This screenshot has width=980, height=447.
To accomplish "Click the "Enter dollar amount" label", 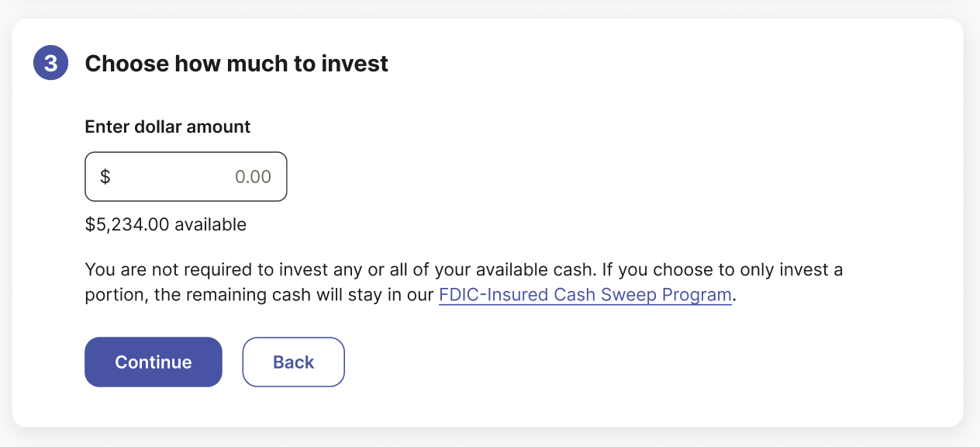I will tap(167, 126).
